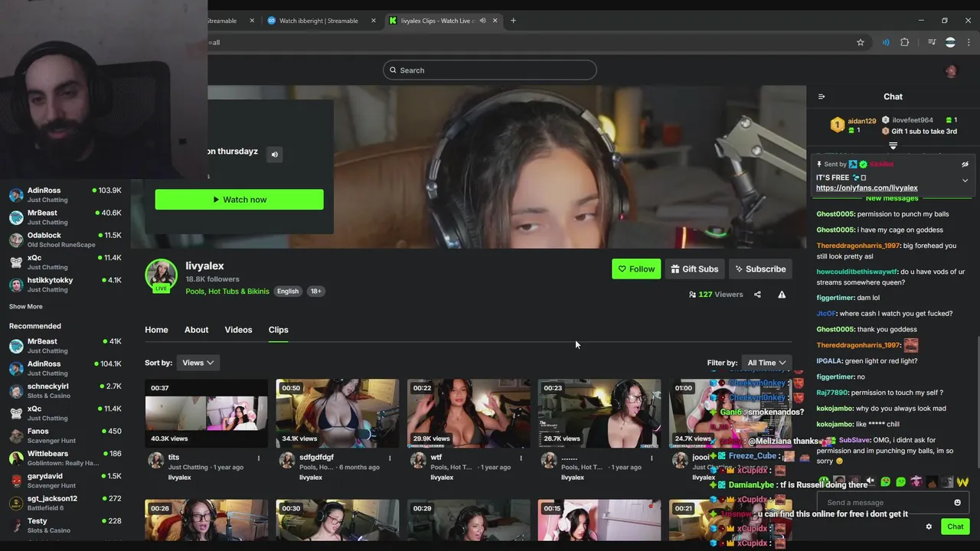Image resolution: width=980 pixels, height=551 pixels.
Task: Open xQc channel in Recommended list
Action: (x=65, y=413)
